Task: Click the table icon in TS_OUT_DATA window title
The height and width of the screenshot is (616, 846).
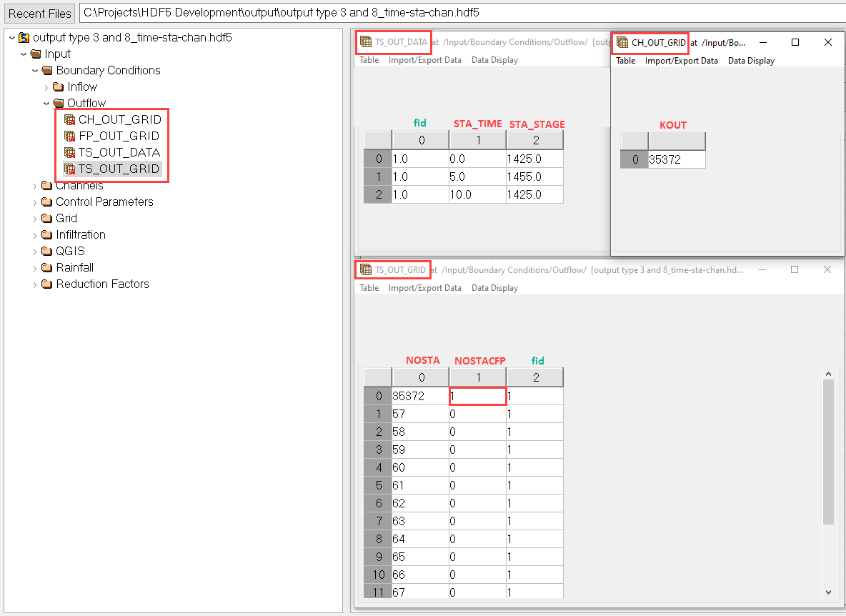Action: pos(366,42)
